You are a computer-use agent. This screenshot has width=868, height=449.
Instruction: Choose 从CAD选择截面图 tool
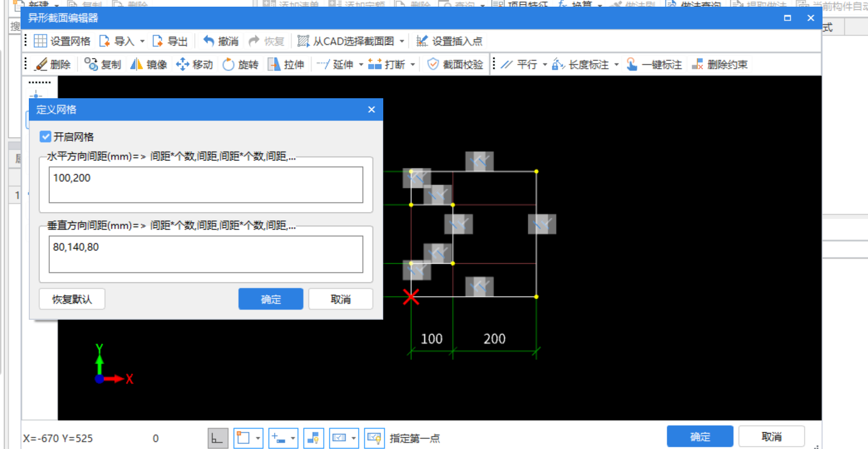[x=346, y=41]
